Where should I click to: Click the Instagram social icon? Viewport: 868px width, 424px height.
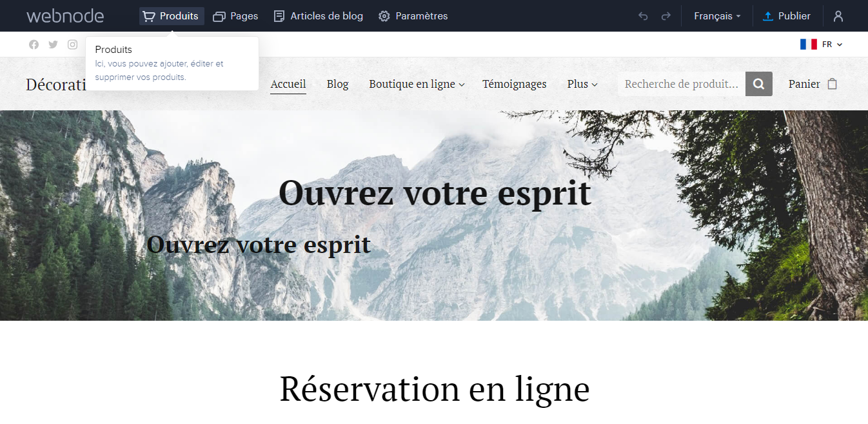coord(73,45)
